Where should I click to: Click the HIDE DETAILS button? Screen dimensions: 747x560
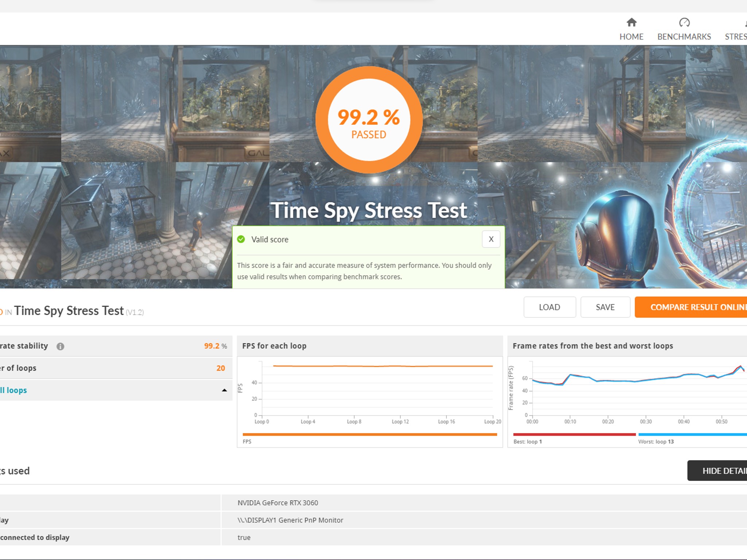(717, 471)
